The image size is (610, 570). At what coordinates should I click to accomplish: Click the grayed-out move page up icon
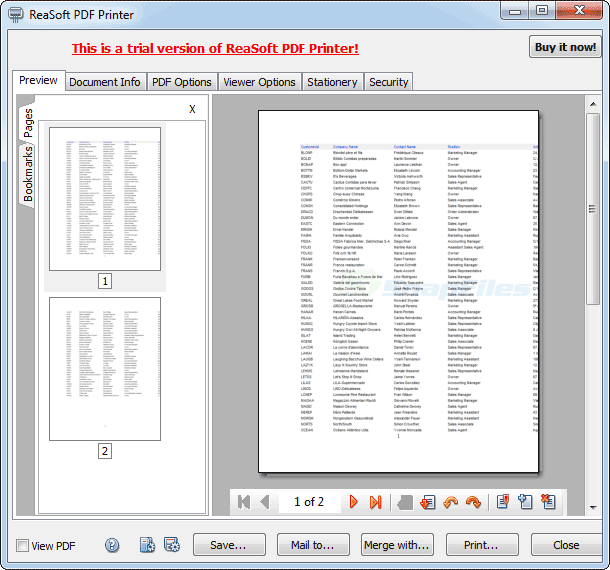pos(405,502)
